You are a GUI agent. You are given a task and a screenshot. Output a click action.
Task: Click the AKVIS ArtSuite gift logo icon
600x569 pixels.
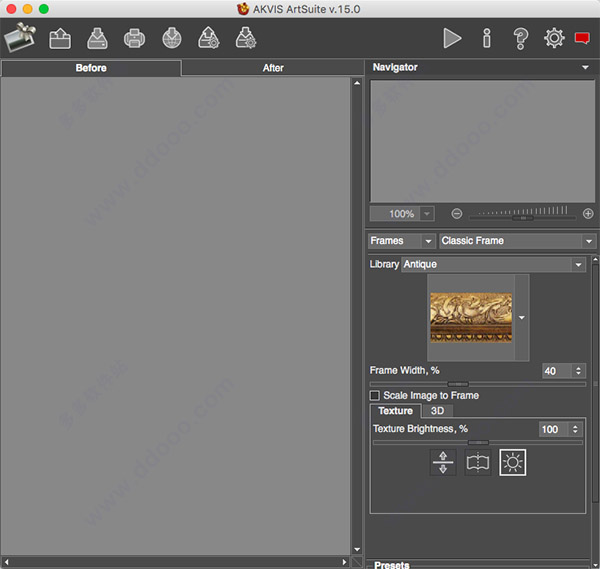click(x=20, y=37)
